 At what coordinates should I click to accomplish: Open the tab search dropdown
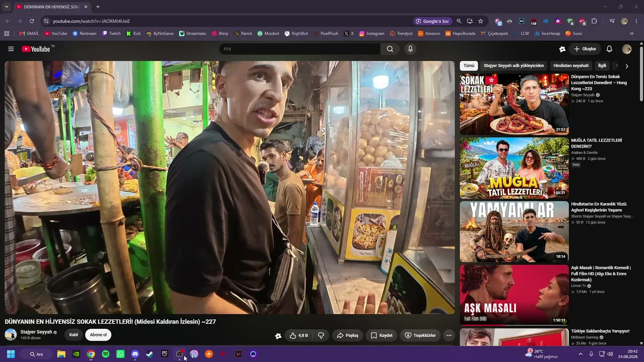pos(7,7)
